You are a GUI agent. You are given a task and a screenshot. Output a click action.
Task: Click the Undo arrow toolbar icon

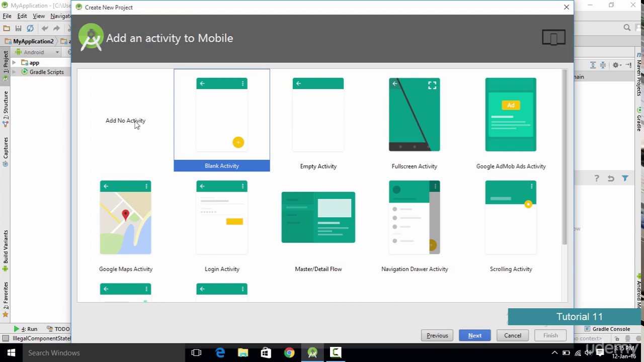pyautogui.click(x=45, y=29)
